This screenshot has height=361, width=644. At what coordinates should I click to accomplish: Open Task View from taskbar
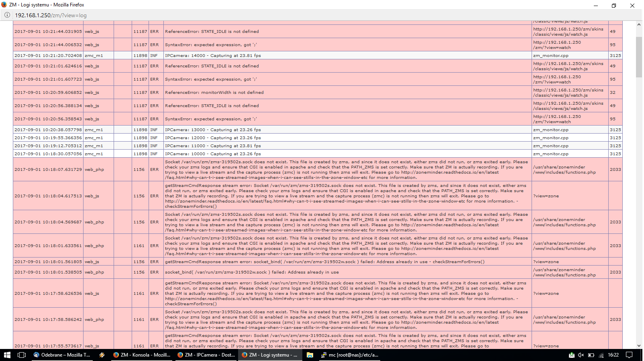(x=22, y=355)
